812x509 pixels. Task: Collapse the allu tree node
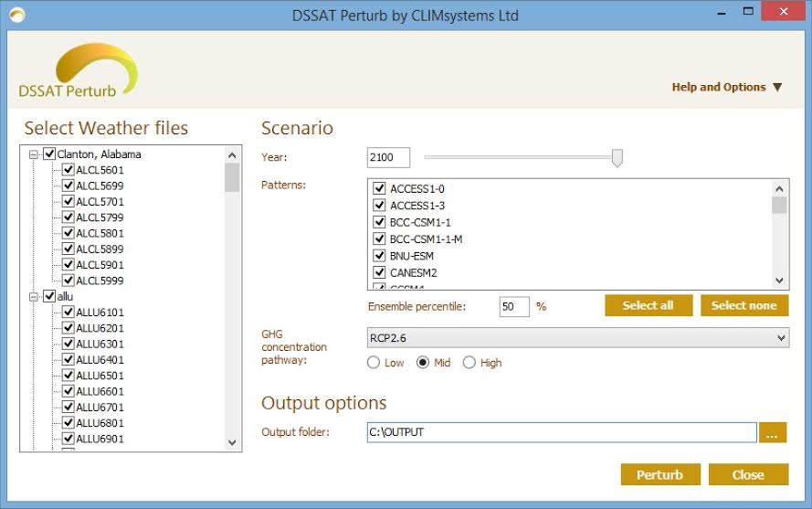click(34, 297)
